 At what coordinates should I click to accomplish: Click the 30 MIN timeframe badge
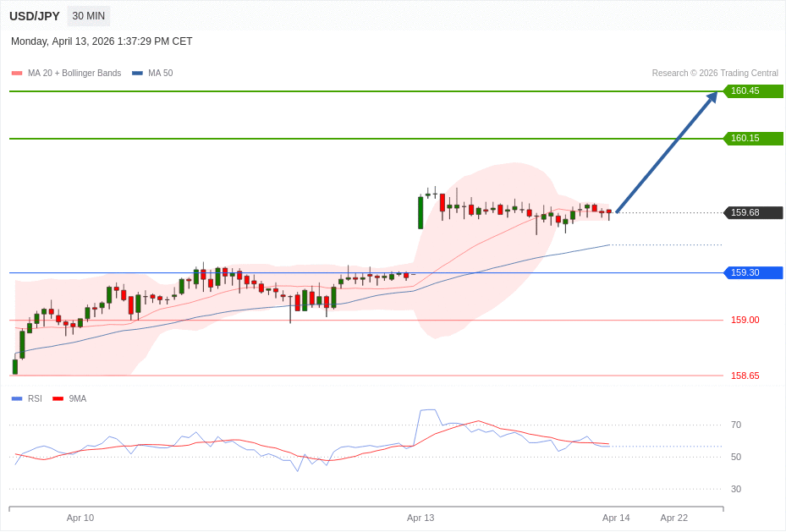pos(89,16)
